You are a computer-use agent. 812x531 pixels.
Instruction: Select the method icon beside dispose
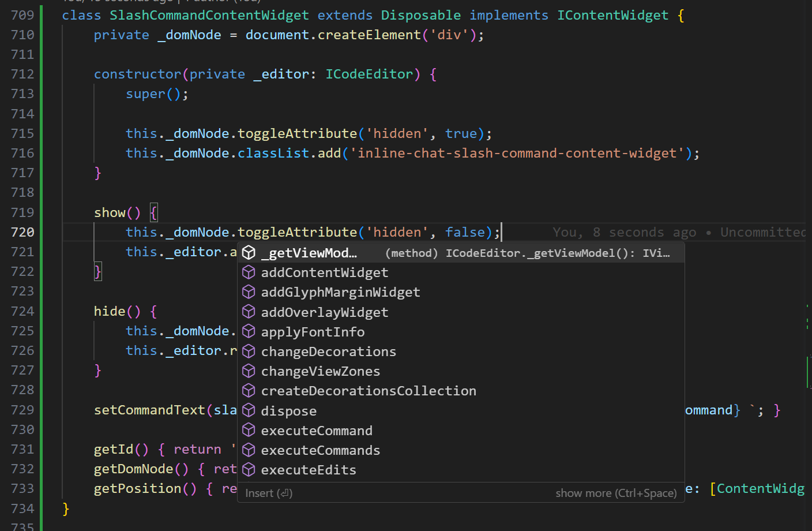pyautogui.click(x=249, y=410)
